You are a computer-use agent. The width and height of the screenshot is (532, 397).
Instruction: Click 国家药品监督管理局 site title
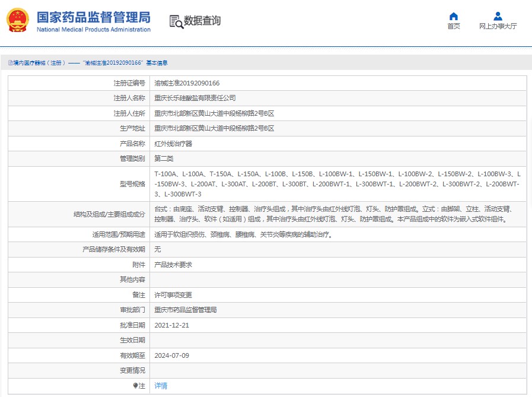coord(94,17)
